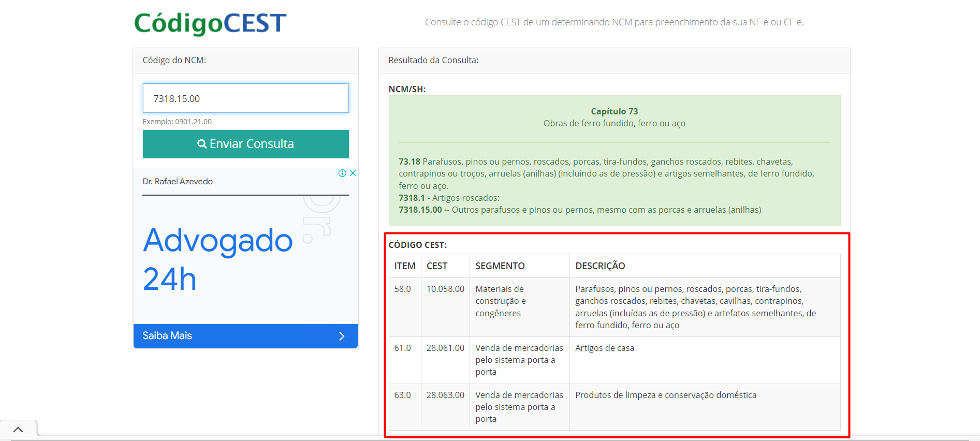Click item number 58.0
The height and width of the screenshot is (441, 980).
[402, 289]
